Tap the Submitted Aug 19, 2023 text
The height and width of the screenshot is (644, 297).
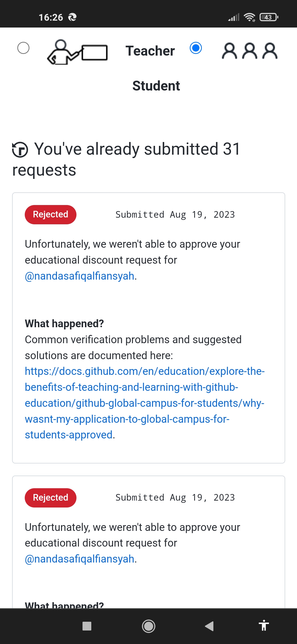pyautogui.click(x=175, y=214)
